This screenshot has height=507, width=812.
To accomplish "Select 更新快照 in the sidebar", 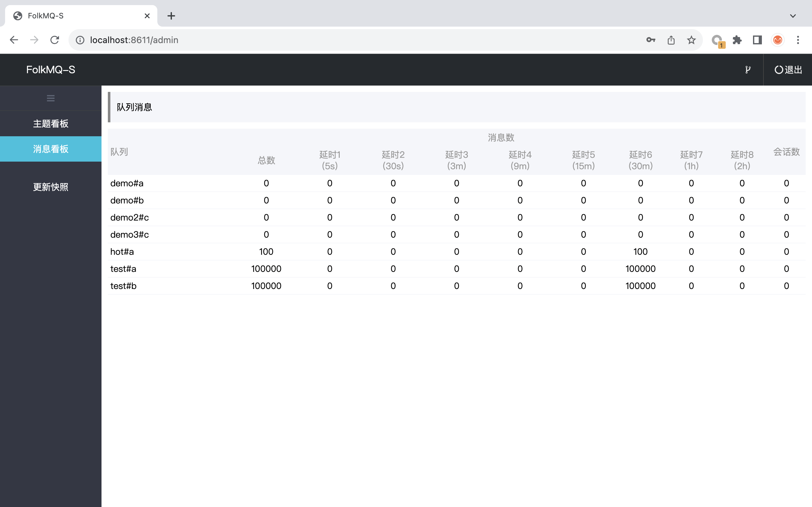I will (x=50, y=187).
